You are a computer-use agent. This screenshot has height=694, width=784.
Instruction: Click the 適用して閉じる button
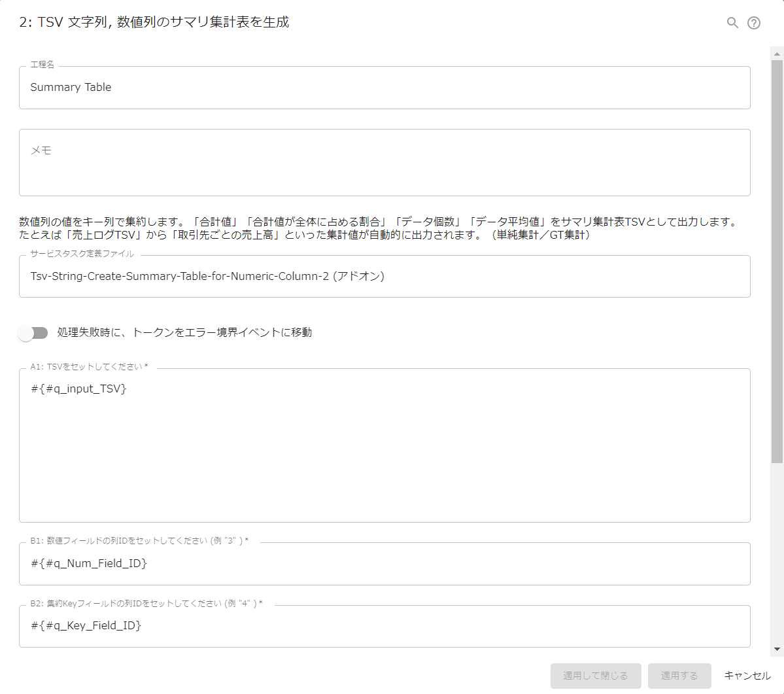tap(596, 676)
